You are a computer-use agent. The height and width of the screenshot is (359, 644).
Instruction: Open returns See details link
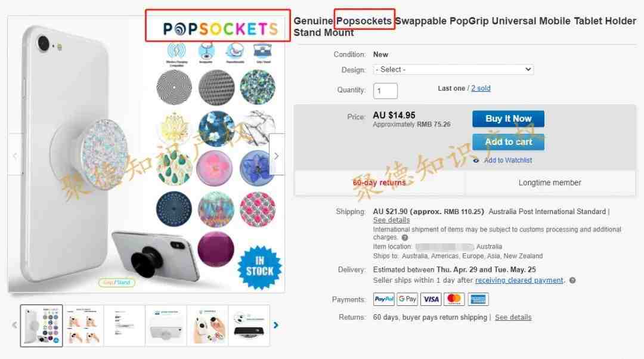tap(513, 317)
